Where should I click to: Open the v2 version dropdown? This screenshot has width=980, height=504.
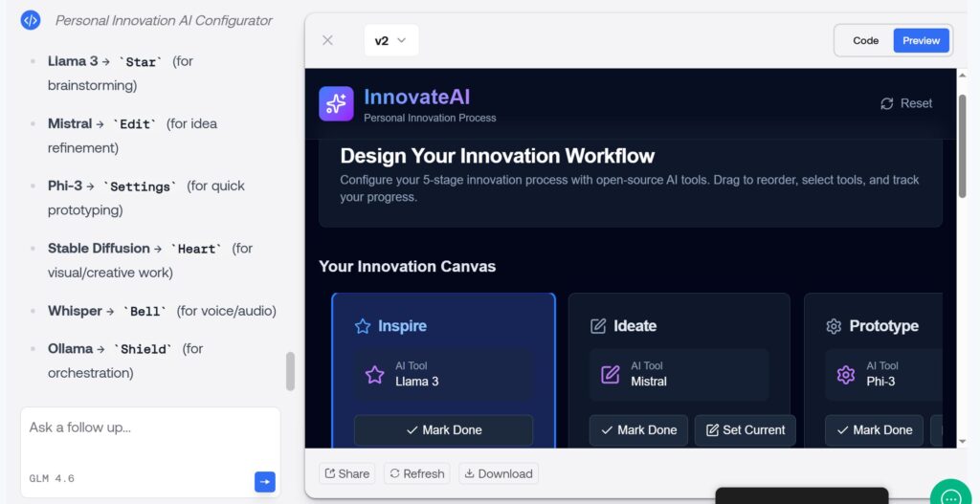pyautogui.click(x=390, y=40)
